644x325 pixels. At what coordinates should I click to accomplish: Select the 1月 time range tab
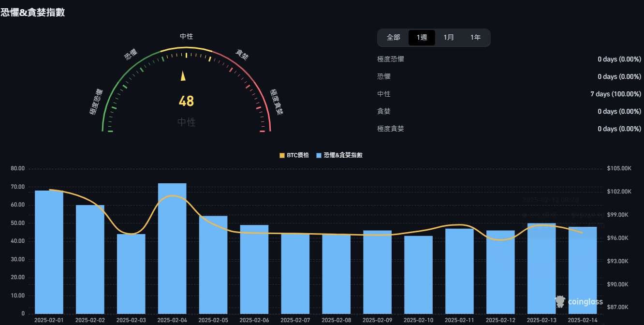pyautogui.click(x=449, y=37)
